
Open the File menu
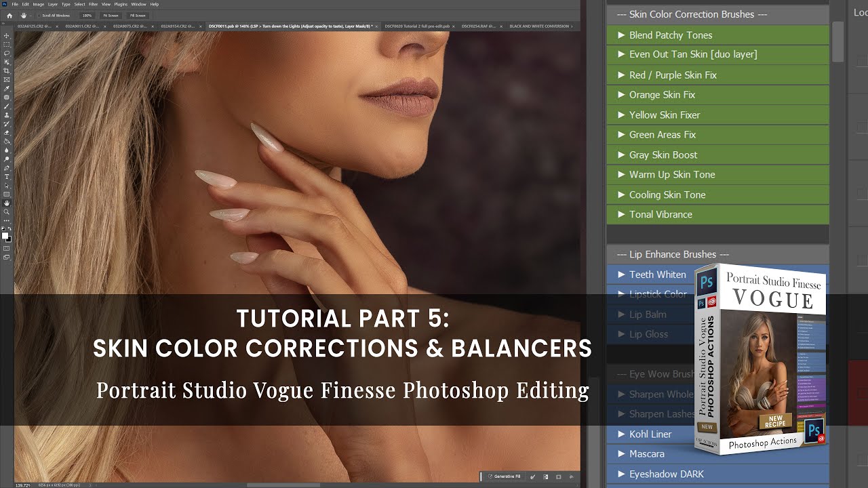coord(15,4)
